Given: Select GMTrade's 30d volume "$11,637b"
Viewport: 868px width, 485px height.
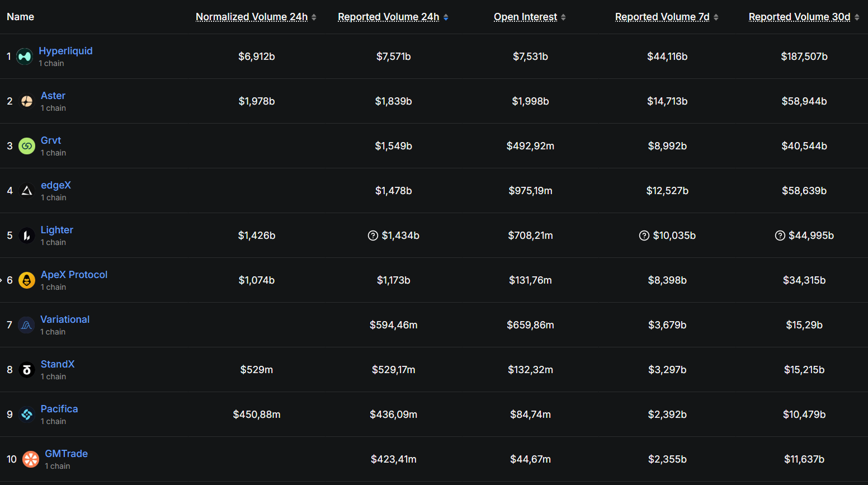Looking at the screenshot, I should click(804, 459).
